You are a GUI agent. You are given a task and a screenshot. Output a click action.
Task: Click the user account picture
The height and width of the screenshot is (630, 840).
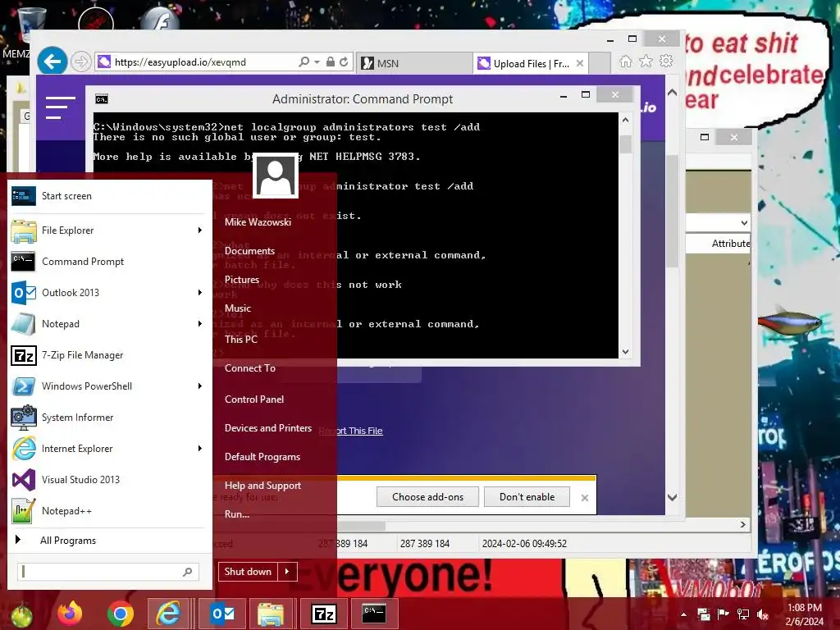coord(276,176)
